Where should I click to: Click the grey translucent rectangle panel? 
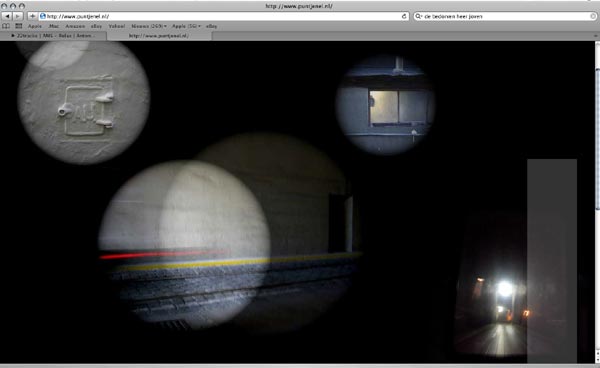tap(552, 261)
